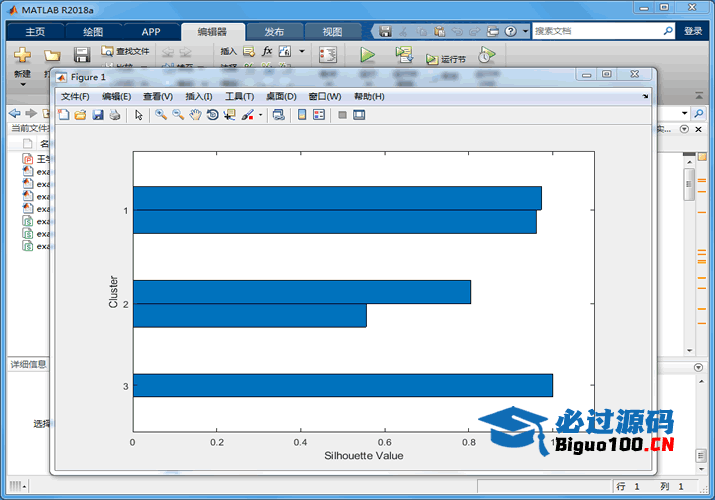The height and width of the screenshot is (500, 715).
Task: Click the Cluster 3 bar in plot
Action: (x=342, y=385)
